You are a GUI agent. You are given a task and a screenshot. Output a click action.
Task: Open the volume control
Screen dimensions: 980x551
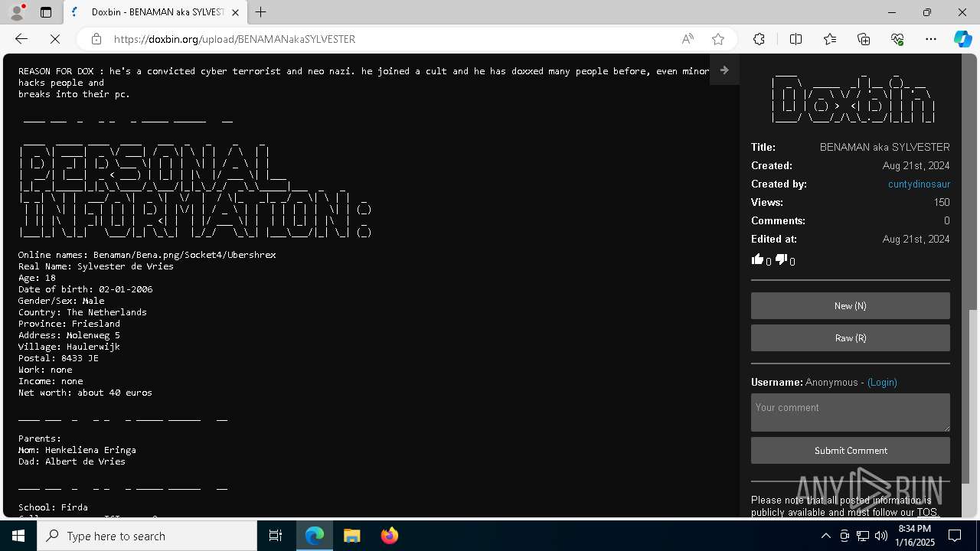pos(880,536)
